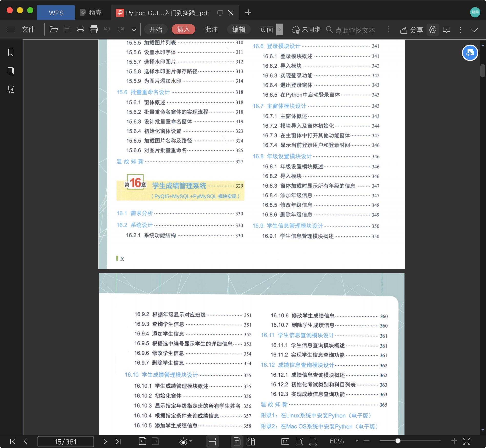
Task: Toggle the eye protection mode icon
Action: coord(183,442)
